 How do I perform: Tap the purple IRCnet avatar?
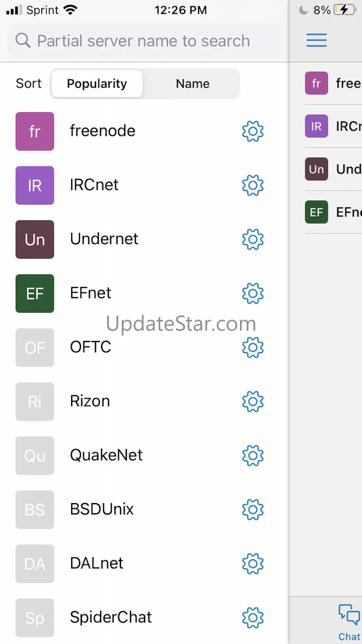(35, 185)
